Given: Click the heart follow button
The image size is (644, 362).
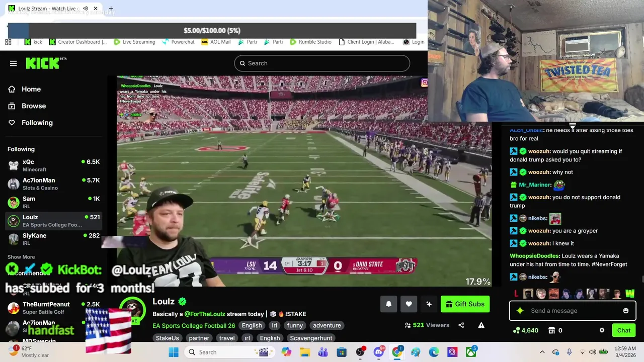Looking at the screenshot, I should pyautogui.click(x=409, y=304).
